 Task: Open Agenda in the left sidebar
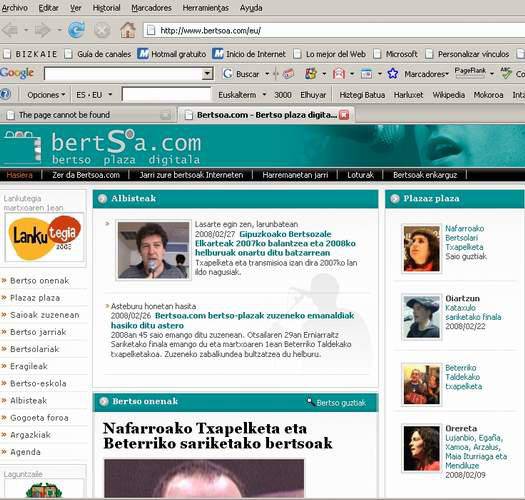click(x=25, y=452)
